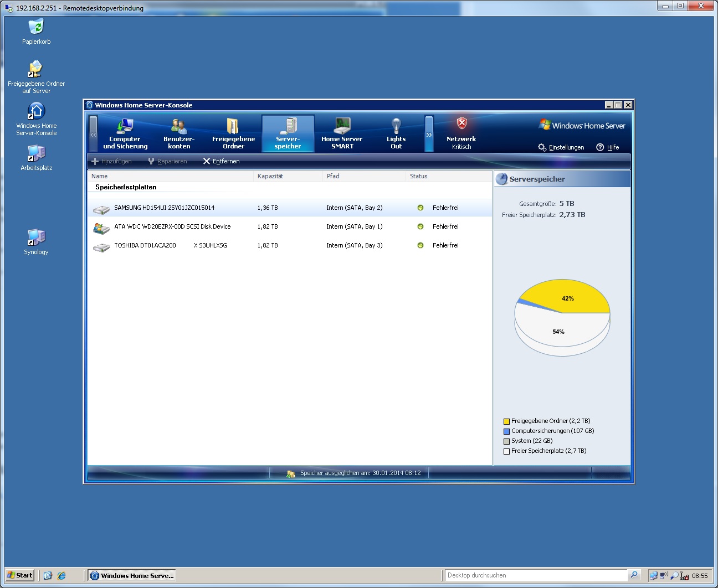Click taskbar clock 08:55
Viewport: 718px width, 588px height.
pos(700,576)
